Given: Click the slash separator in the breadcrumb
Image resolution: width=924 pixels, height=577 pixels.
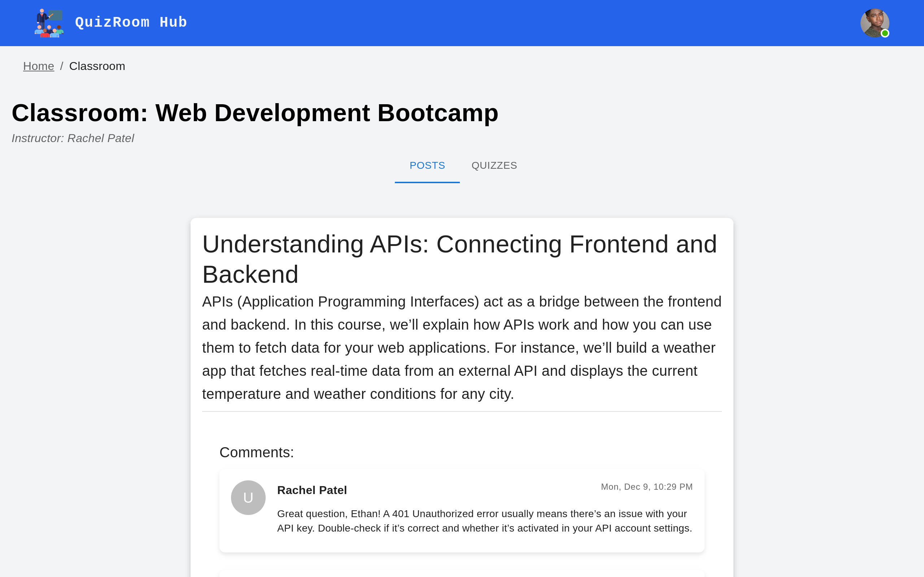Looking at the screenshot, I should pyautogui.click(x=61, y=66).
